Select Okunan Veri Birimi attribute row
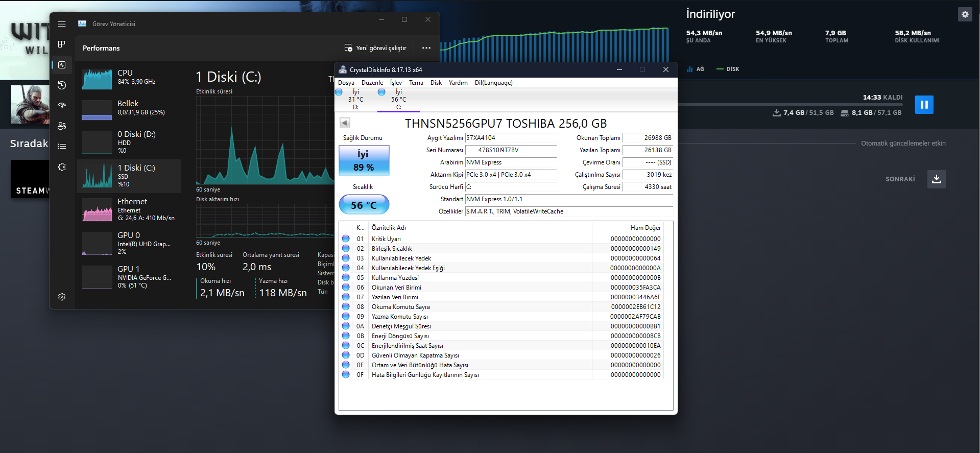 (x=501, y=288)
